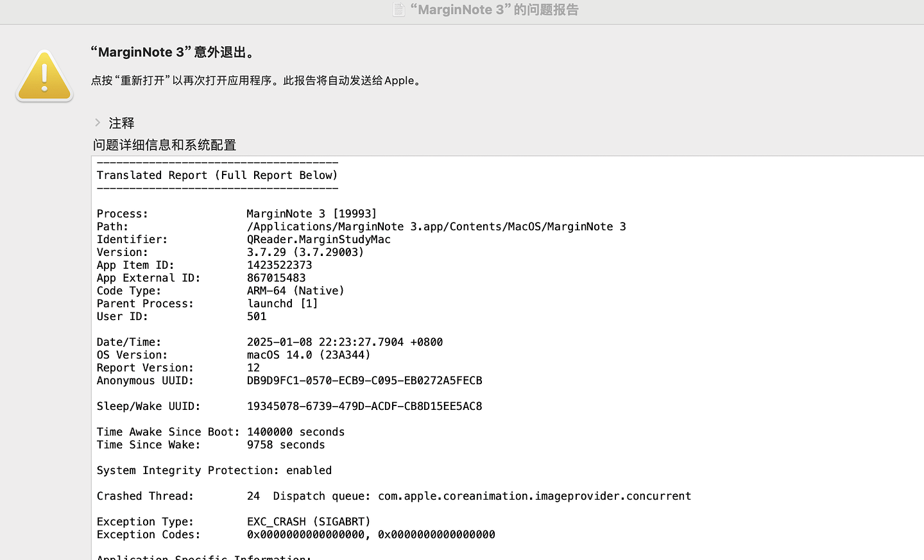Click code type "ARM-64 (Native)"
The width and height of the screenshot is (924, 560).
296,291
